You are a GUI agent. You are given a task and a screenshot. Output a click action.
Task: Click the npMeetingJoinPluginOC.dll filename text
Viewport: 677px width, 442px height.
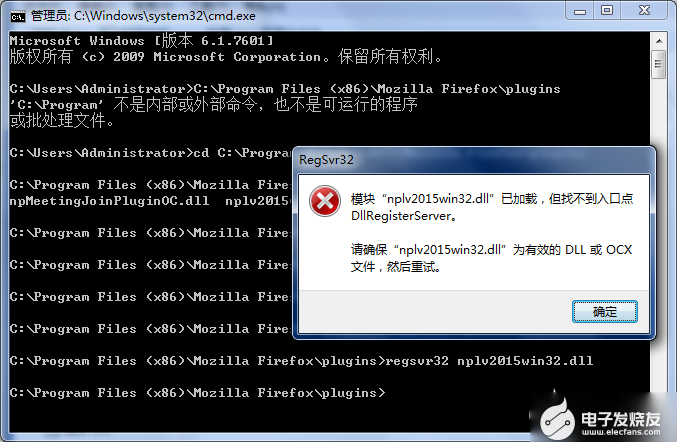pos(109,201)
